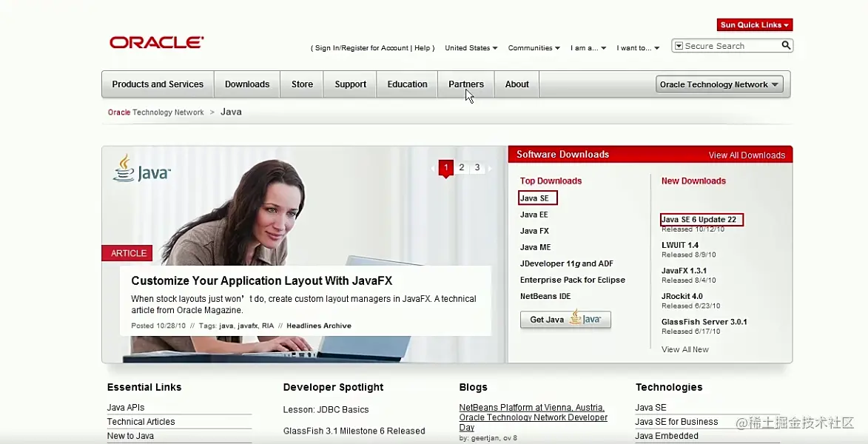Open Lesson: JDBC Basics spotlight
The image size is (868, 444).
click(326, 410)
